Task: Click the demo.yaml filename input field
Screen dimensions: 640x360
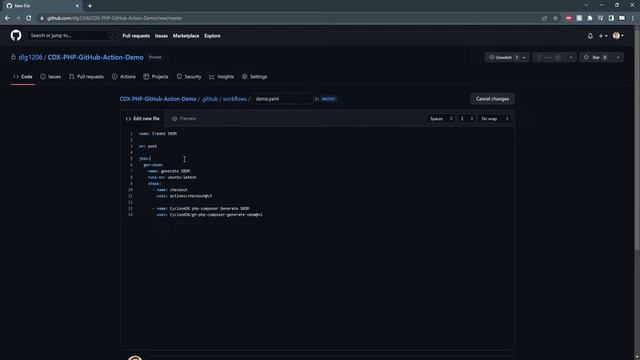Action: click(x=282, y=99)
